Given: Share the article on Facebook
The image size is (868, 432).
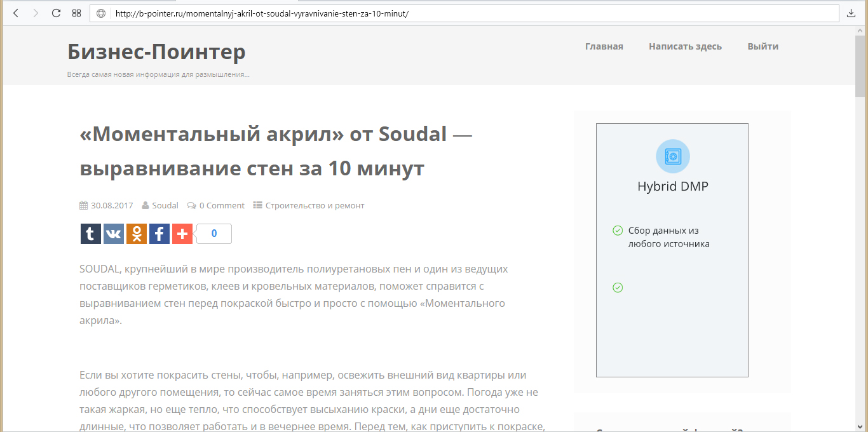Looking at the screenshot, I should (159, 234).
